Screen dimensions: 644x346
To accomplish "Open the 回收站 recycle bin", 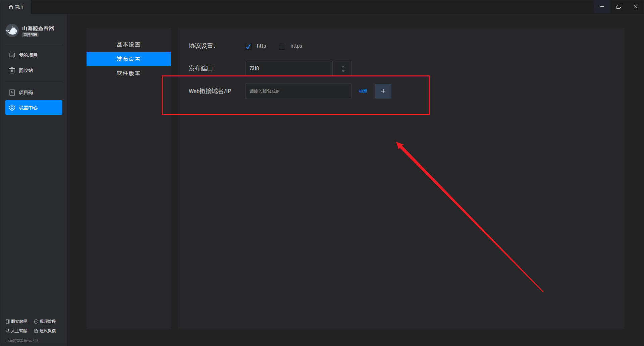I will (x=25, y=70).
